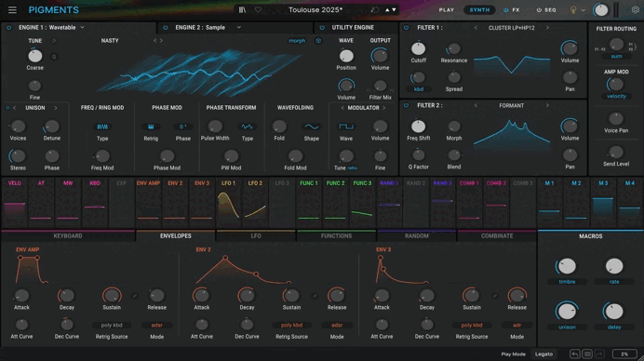Toggle Filter 1 power button
The height and width of the screenshot is (361, 644).
(406, 28)
